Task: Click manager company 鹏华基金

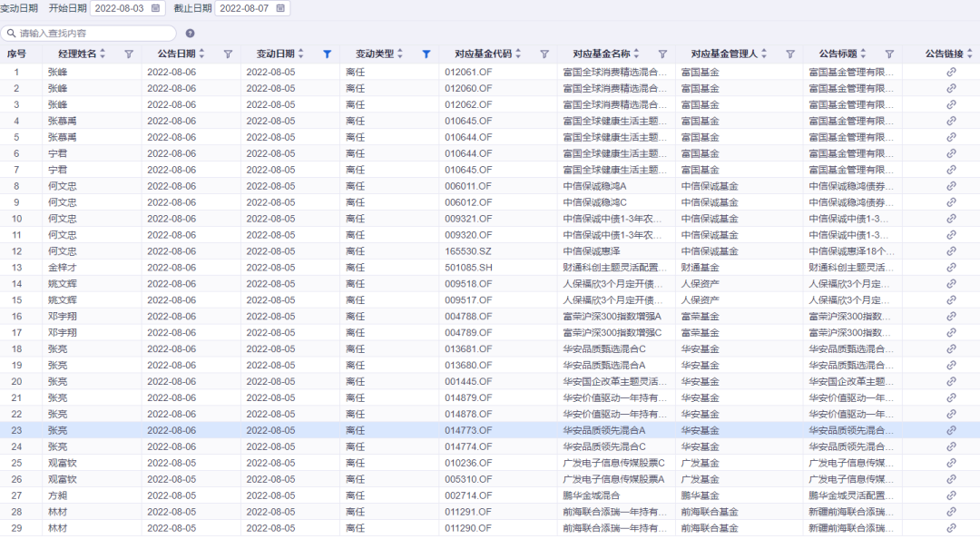Action: pos(700,495)
